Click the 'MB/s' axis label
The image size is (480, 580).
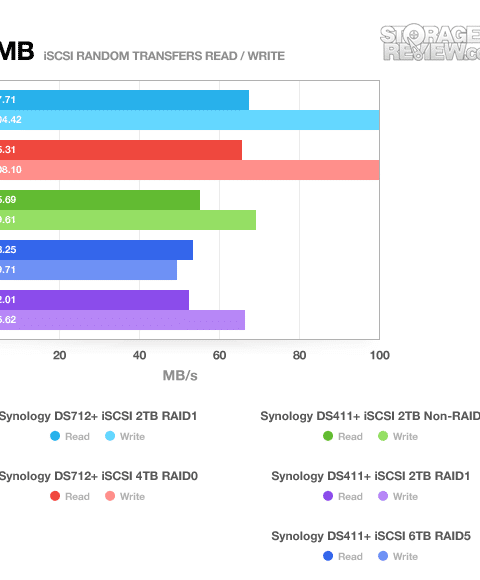point(180,375)
